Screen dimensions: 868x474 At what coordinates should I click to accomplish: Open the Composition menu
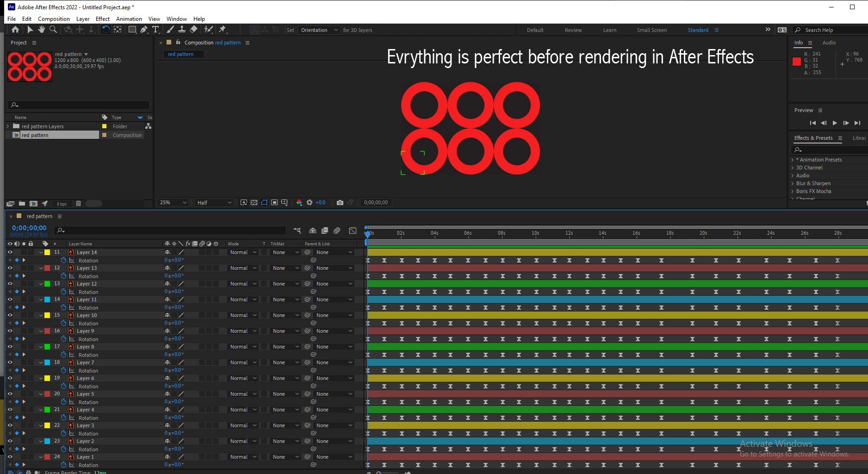click(x=54, y=19)
